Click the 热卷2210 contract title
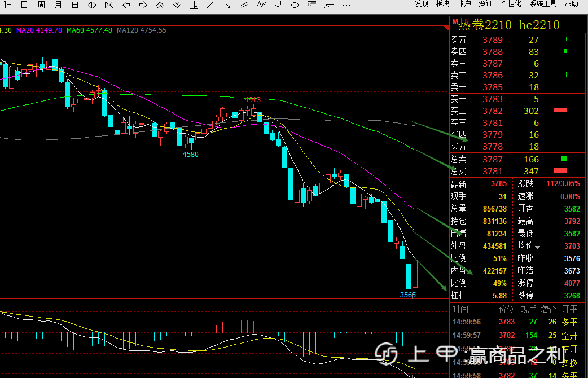This screenshot has width=588, height=378. (x=485, y=25)
